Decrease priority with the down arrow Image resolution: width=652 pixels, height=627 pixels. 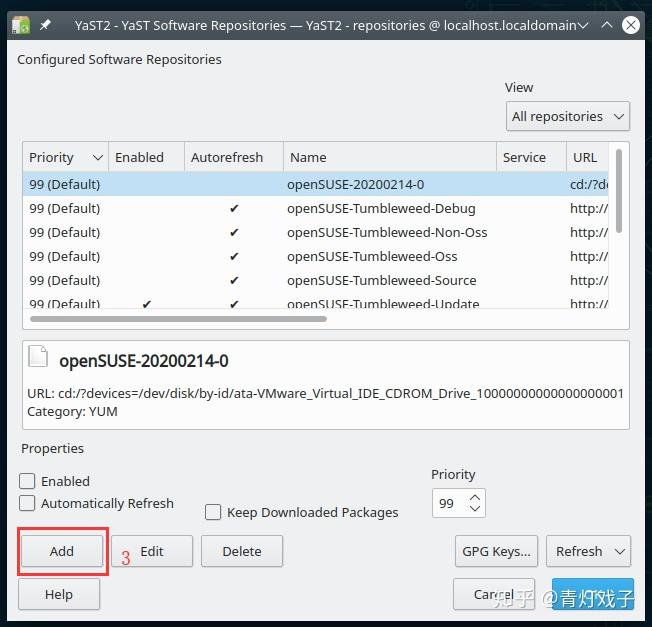(x=475, y=508)
